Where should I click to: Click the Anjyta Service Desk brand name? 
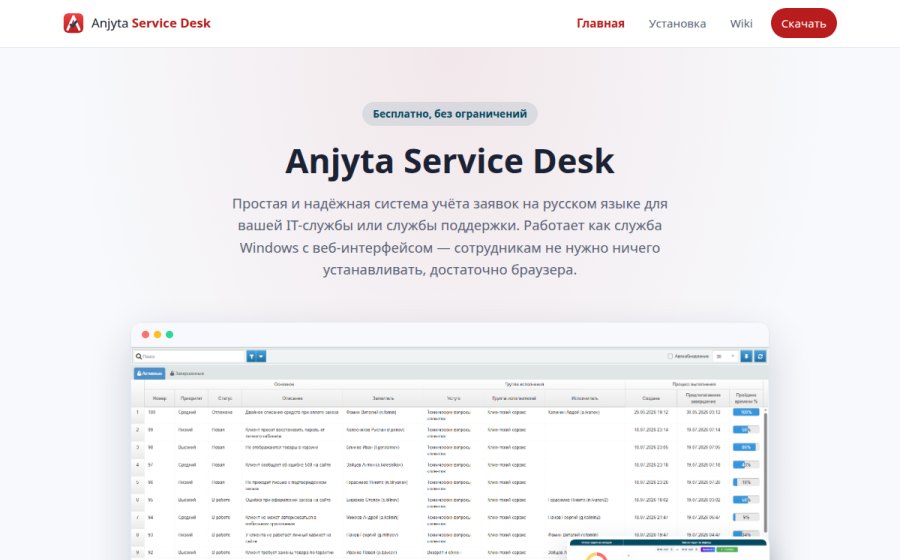151,24
